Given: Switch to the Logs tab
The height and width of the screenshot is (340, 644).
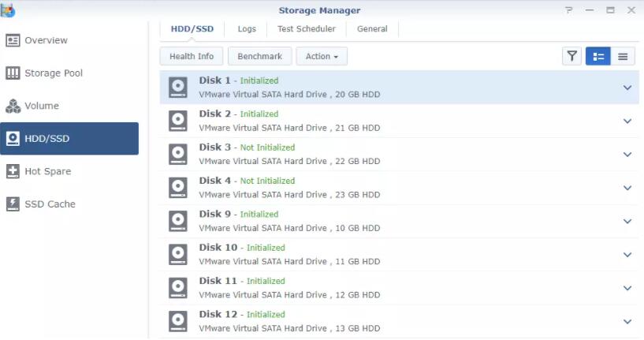Looking at the screenshot, I should [247, 29].
